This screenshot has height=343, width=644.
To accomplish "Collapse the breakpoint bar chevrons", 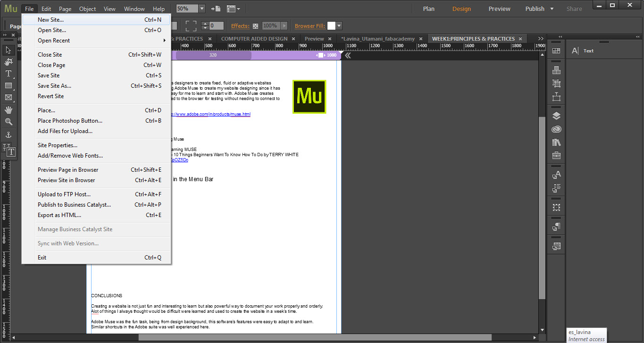I will tap(348, 55).
